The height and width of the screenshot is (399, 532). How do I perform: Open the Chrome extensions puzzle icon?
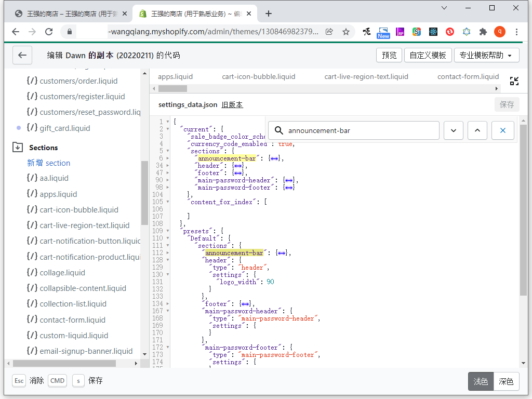point(483,32)
